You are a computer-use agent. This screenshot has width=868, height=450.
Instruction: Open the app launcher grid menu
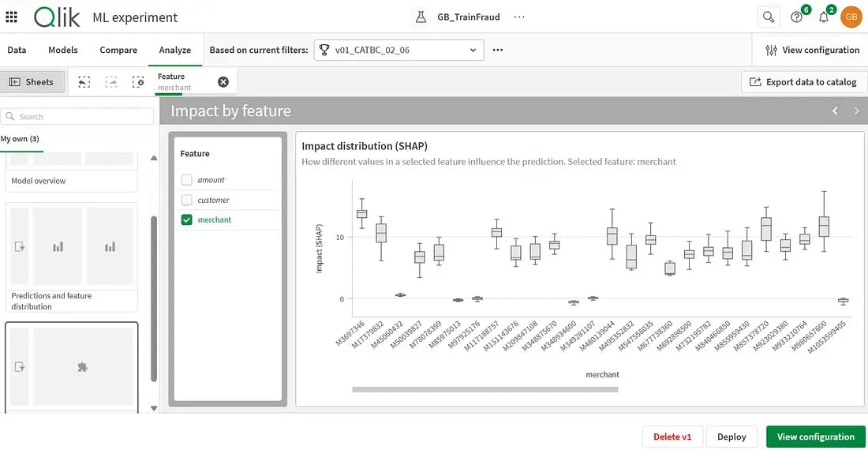pyautogui.click(x=11, y=17)
